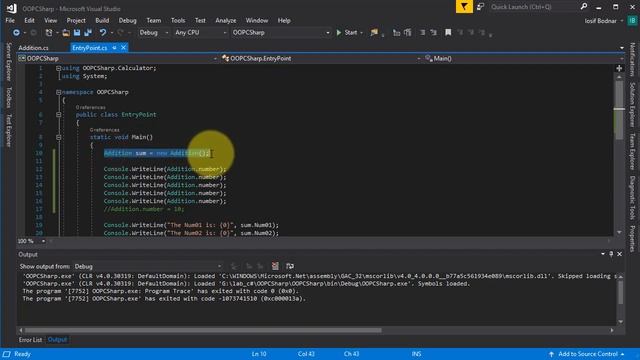Click the Find in Files toolbar icon

click(374, 32)
